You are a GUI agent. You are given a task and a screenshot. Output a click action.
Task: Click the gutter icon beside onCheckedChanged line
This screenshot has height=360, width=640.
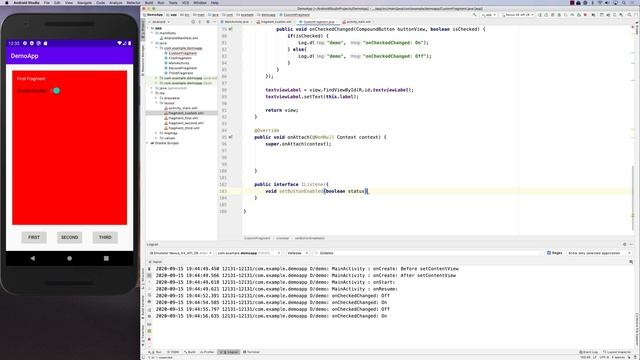pyautogui.click(x=230, y=29)
